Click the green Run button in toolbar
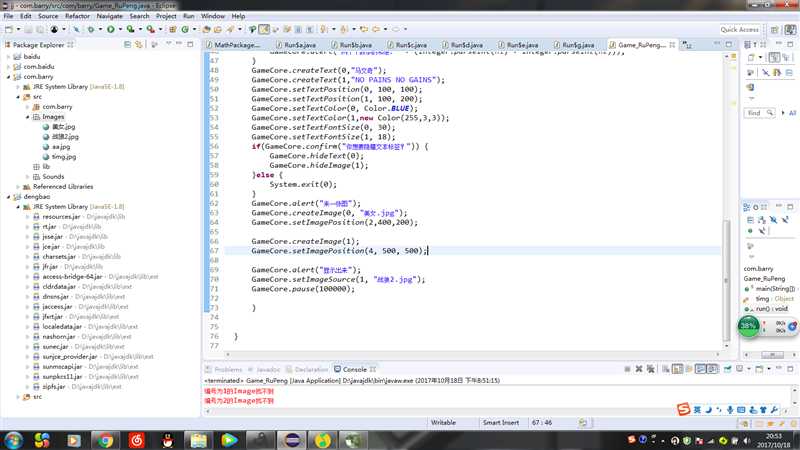Viewport: 800px width, 450px height. point(109,30)
